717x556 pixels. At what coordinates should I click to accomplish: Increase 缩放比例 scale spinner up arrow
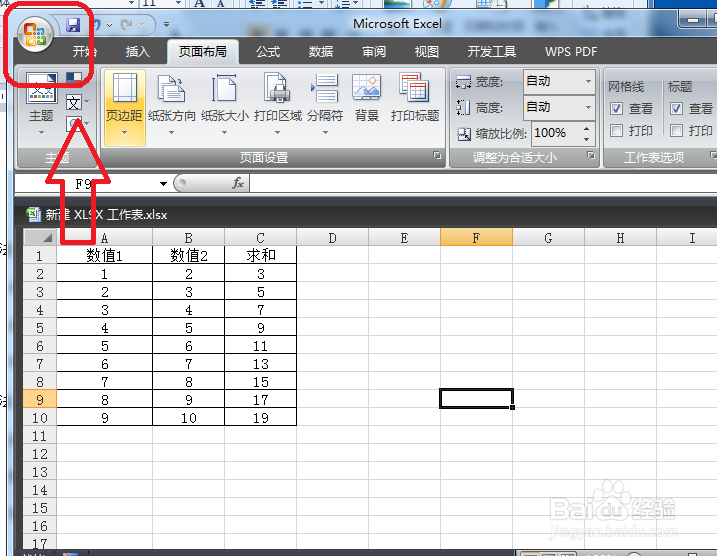[x=587, y=128]
